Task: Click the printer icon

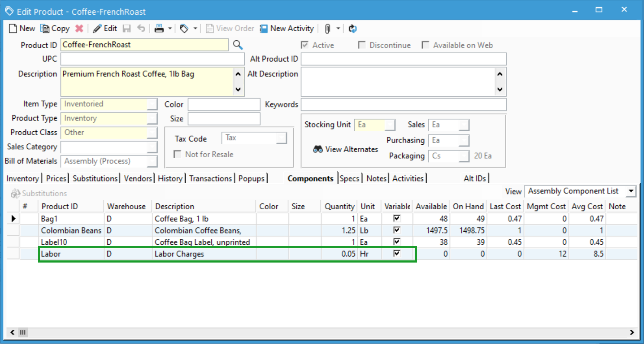Action: click(x=159, y=29)
